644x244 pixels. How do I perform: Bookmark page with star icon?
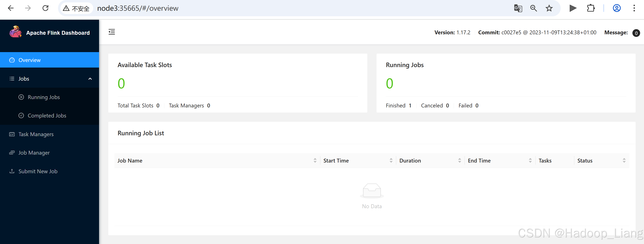click(x=549, y=8)
